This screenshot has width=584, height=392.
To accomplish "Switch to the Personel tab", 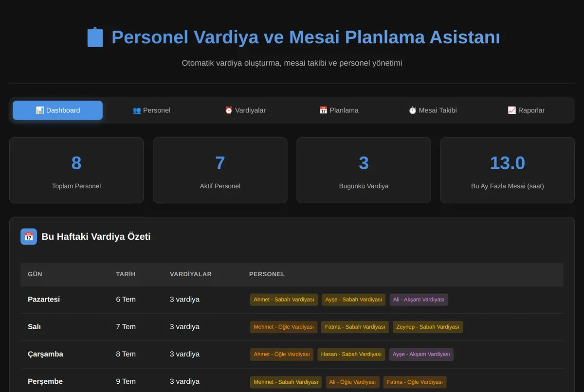I will tap(151, 110).
